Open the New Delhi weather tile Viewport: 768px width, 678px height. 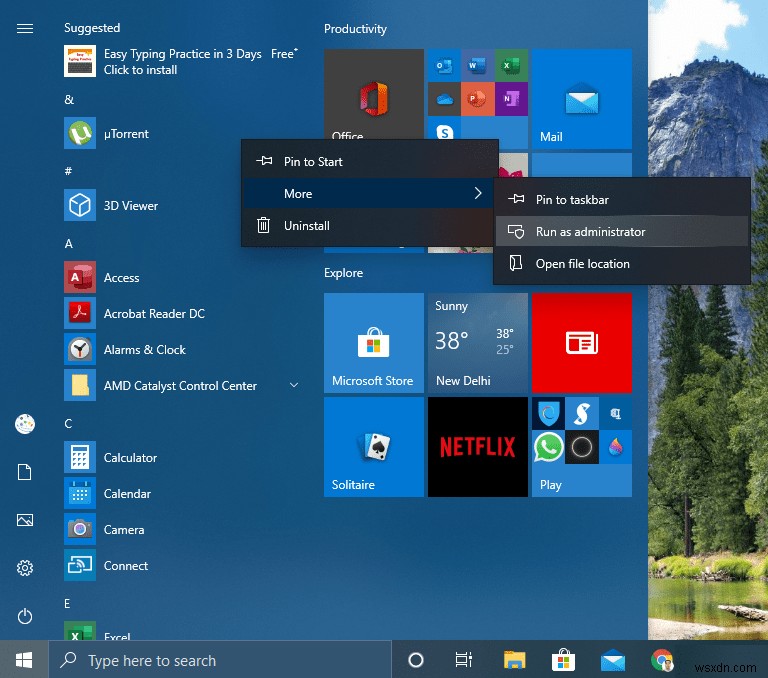tap(478, 343)
